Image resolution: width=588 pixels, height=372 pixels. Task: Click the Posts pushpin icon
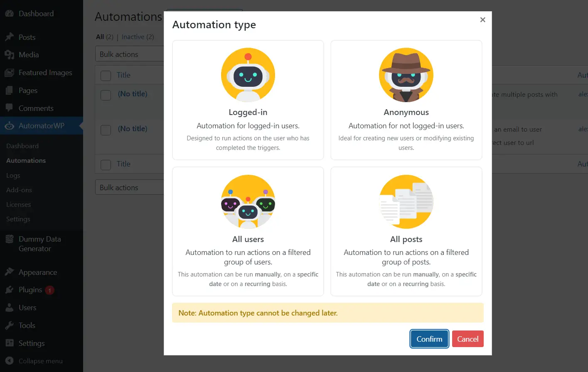coord(9,37)
